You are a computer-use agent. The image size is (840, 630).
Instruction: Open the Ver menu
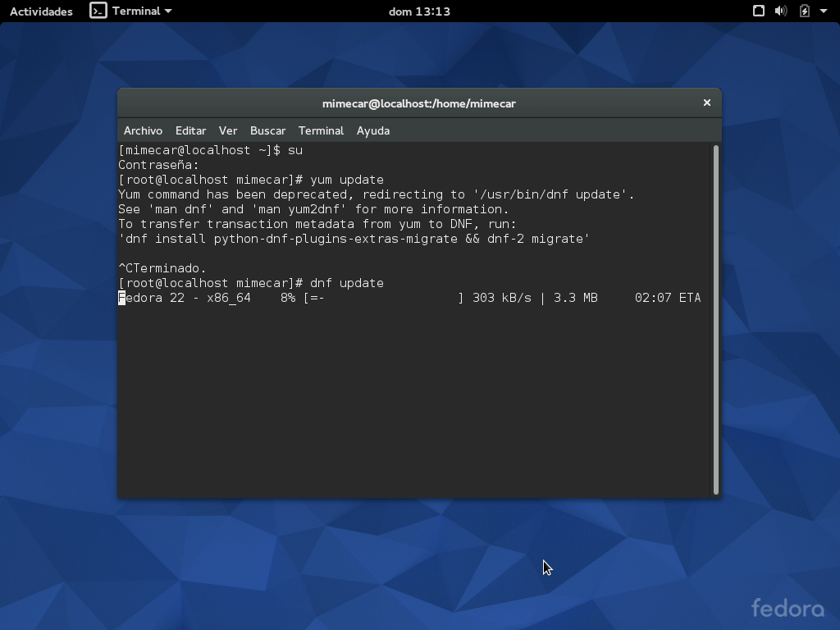click(228, 130)
